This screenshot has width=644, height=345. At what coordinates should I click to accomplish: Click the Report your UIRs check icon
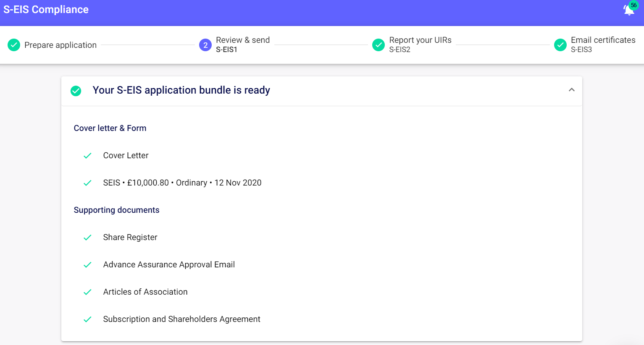[x=379, y=45]
